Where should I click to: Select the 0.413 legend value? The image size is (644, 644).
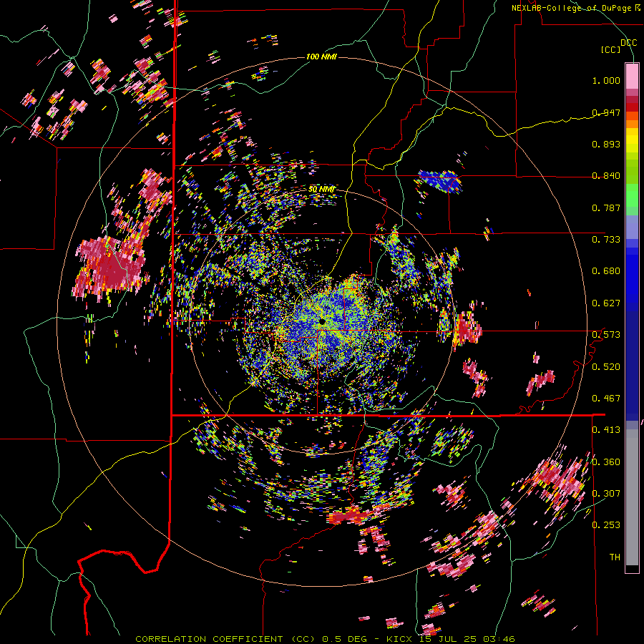click(x=606, y=430)
